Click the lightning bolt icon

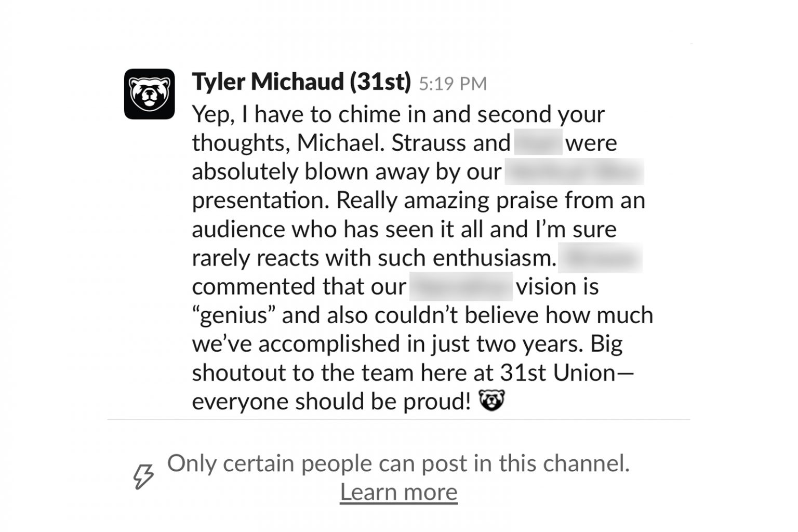click(x=144, y=476)
